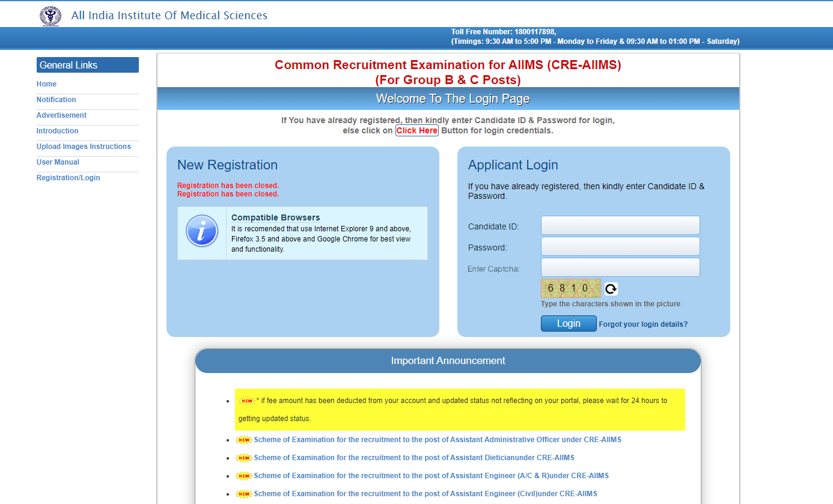Click the Enter Captcha text box
The image size is (833, 504).
click(620, 267)
